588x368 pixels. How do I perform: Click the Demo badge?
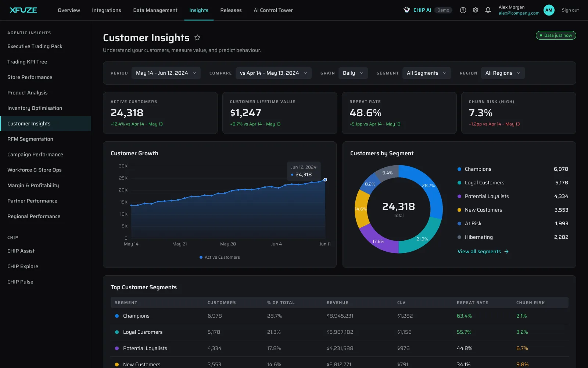click(443, 10)
